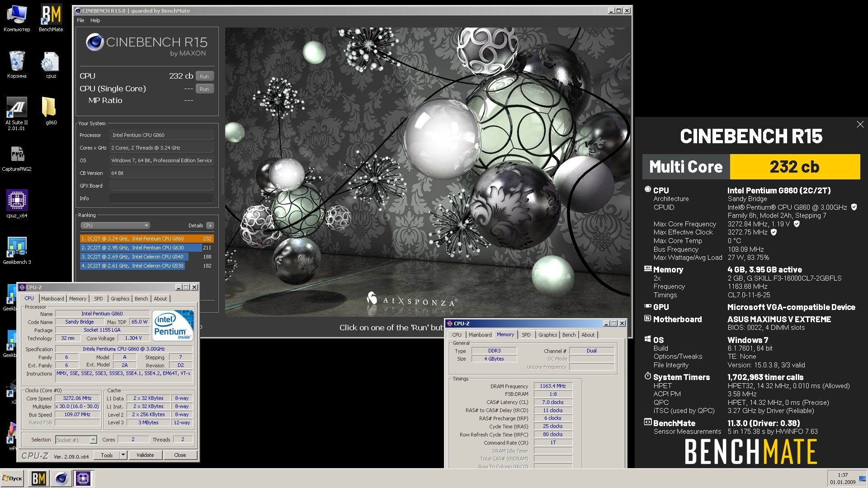Click the Details arrow button in Ranking

[x=210, y=225]
